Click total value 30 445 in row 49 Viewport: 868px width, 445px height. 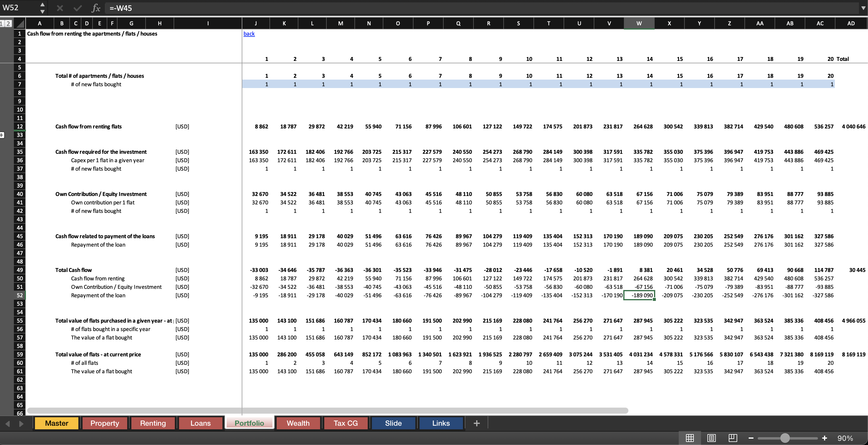pos(857,270)
